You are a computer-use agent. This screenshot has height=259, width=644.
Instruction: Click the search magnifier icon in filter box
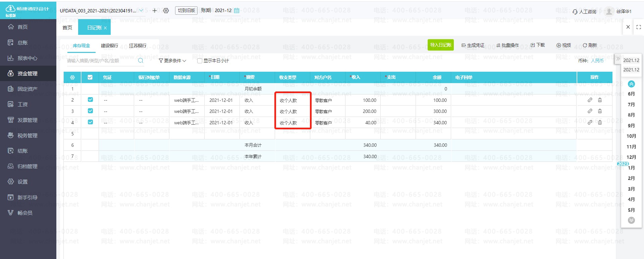[x=141, y=61]
